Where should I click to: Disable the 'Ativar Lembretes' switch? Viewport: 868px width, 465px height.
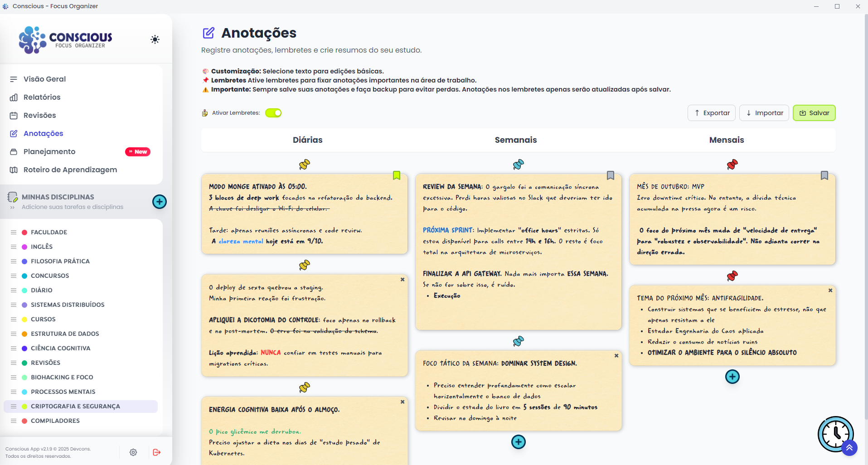click(x=273, y=113)
